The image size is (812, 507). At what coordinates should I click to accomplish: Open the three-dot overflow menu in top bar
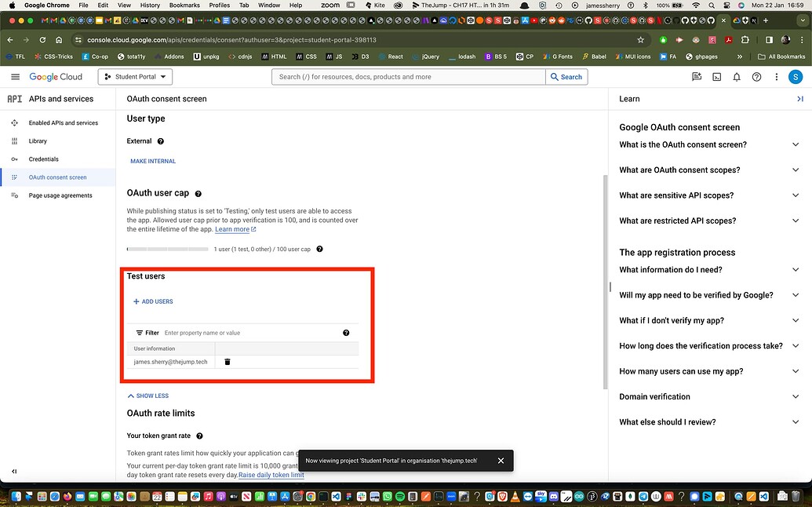(x=776, y=76)
